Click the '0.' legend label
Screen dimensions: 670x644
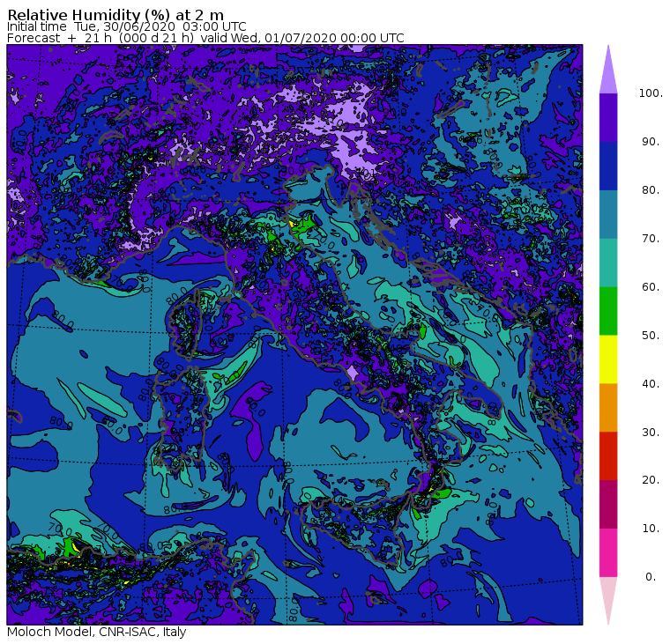click(651, 577)
